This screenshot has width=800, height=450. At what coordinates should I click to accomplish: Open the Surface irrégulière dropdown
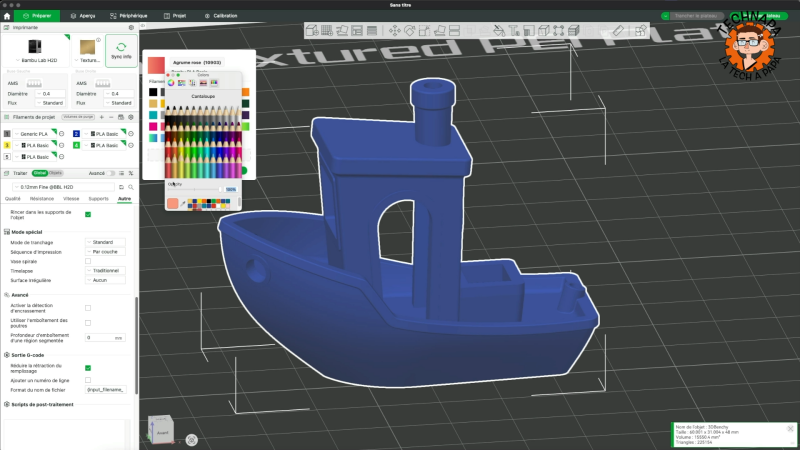[105, 280]
